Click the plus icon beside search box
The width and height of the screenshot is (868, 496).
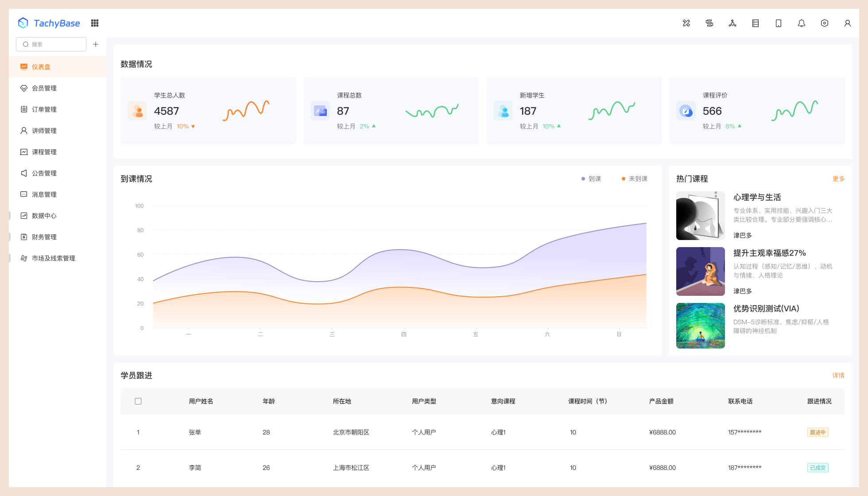pos(96,44)
